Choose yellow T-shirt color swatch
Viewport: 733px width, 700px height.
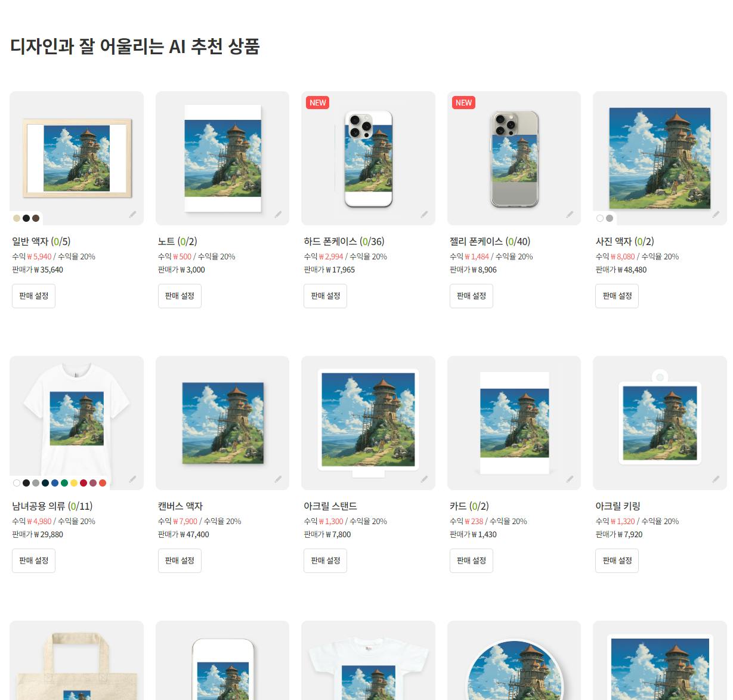coord(74,483)
